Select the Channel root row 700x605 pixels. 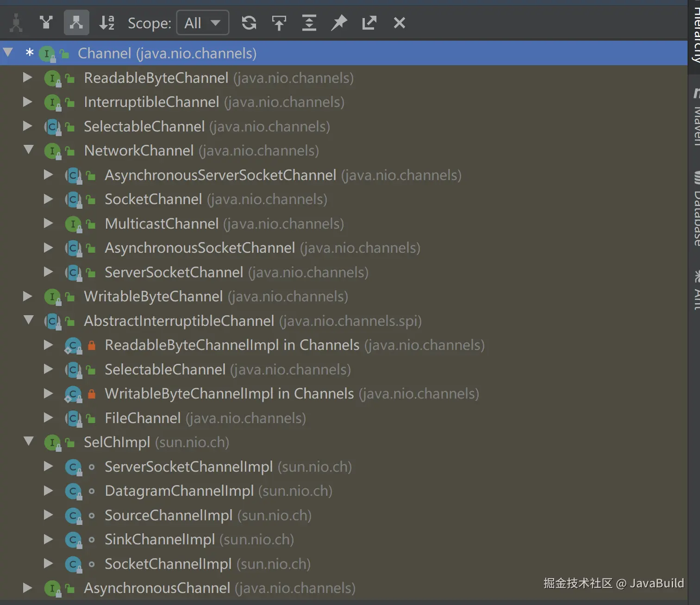(x=344, y=53)
